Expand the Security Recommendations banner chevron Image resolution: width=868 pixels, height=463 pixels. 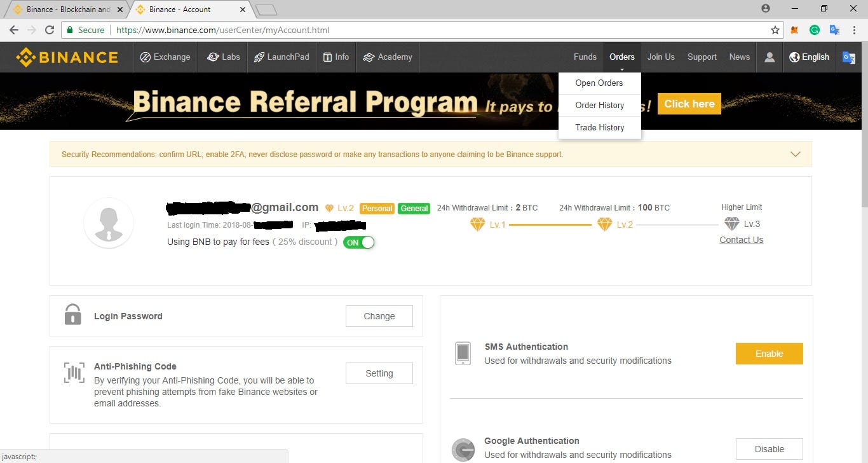click(x=795, y=154)
